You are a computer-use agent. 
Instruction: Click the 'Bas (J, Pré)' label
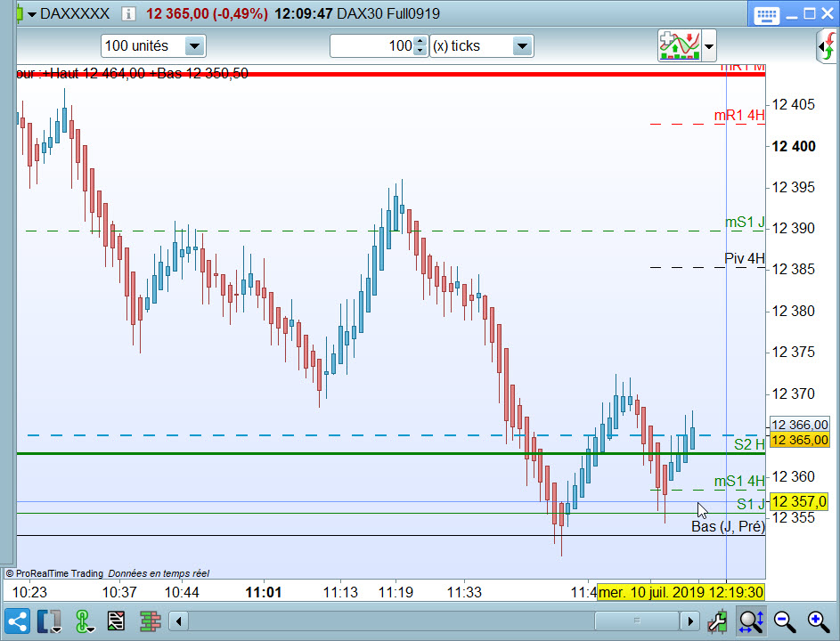728,526
